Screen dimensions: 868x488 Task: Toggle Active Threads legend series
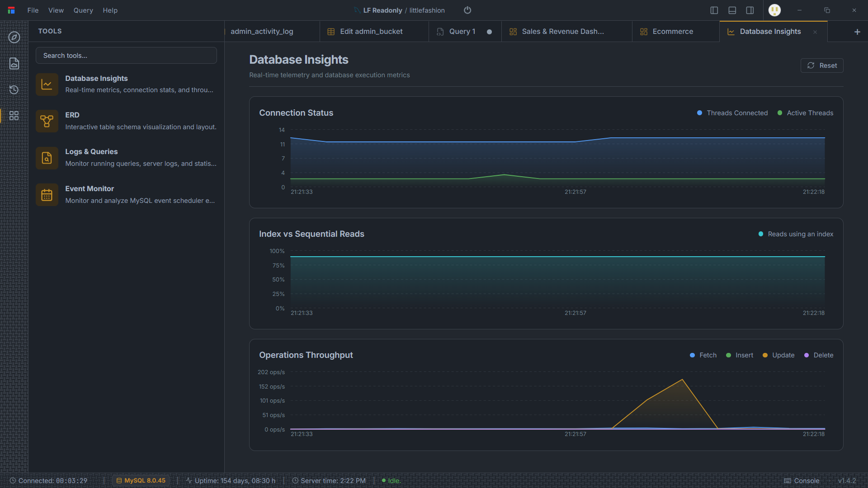(805, 113)
